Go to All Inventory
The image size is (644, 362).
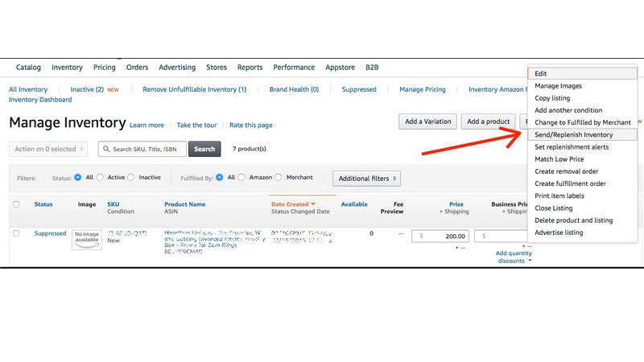coord(28,89)
